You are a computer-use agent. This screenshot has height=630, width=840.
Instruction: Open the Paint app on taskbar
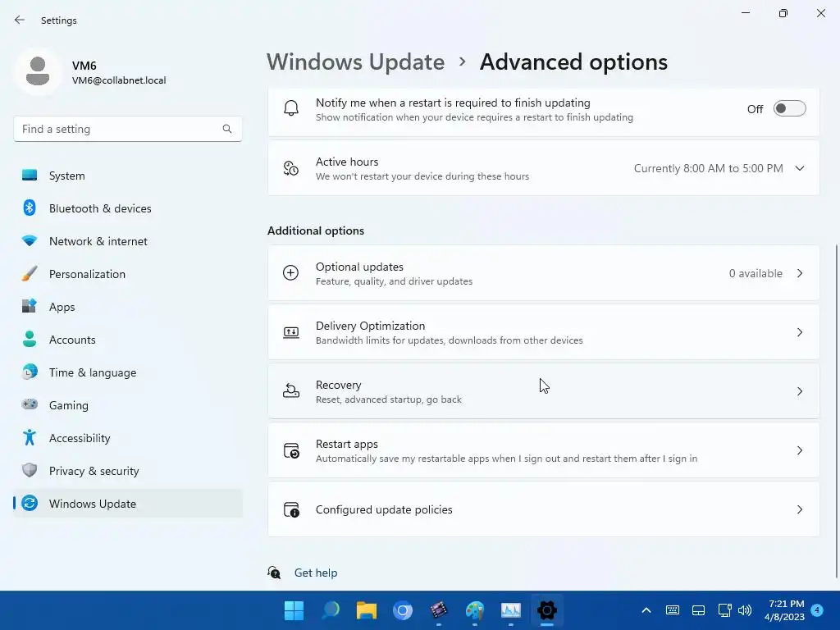click(x=475, y=610)
